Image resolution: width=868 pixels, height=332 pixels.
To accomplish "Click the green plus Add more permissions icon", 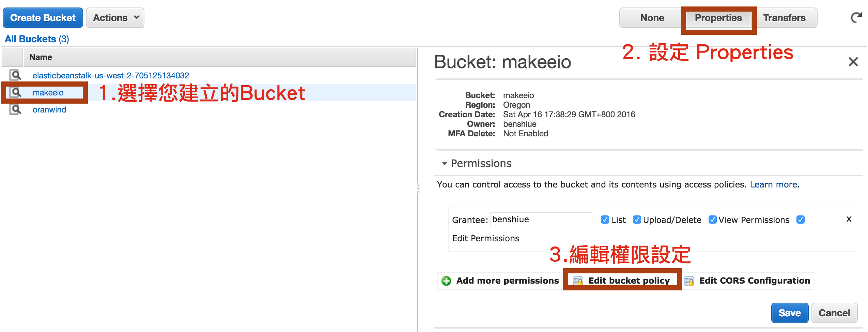I will click(x=446, y=281).
